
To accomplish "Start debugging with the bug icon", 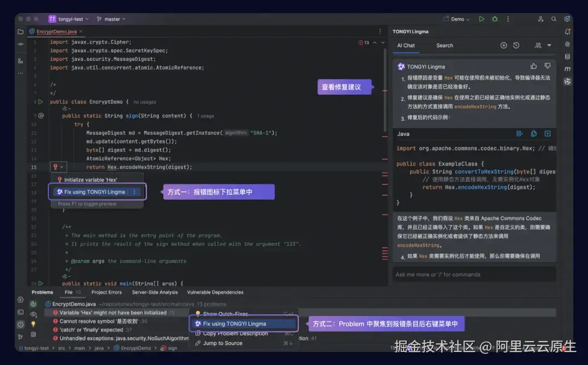I will click(494, 18).
